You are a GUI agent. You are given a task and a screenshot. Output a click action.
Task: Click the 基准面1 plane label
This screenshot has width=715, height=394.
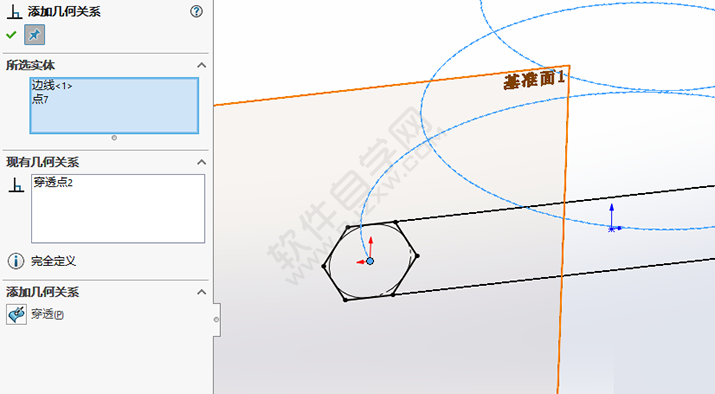click(534, 80)
